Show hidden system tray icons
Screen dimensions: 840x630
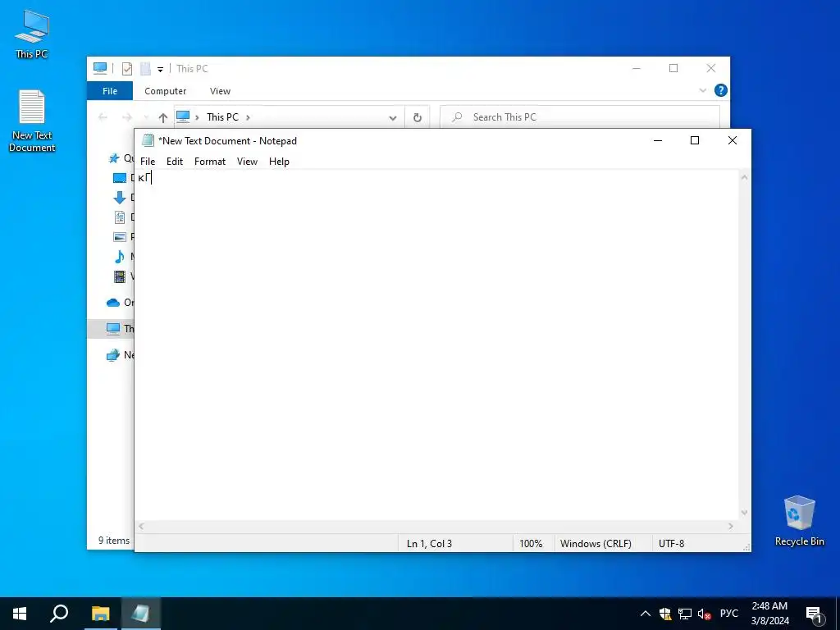point(646,614)
